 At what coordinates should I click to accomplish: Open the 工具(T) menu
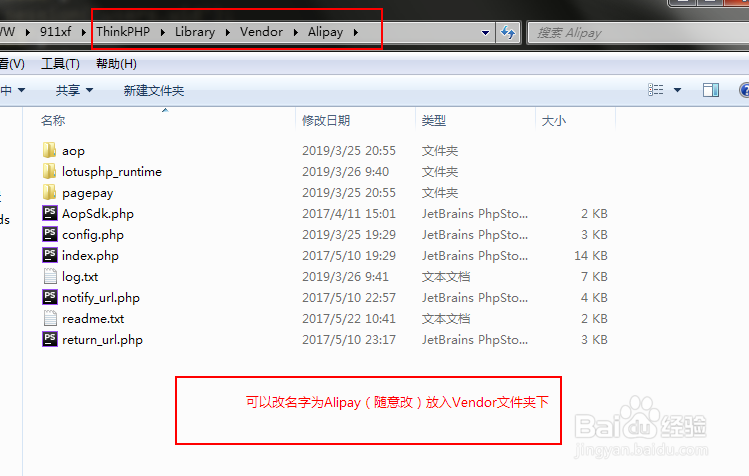pyautogui.click(x=60, y=64)
